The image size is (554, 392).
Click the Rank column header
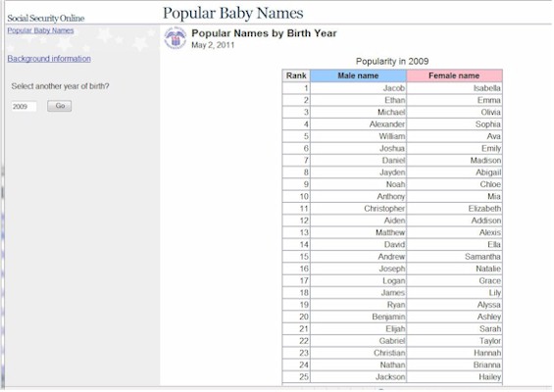click(x=296, y=75)
